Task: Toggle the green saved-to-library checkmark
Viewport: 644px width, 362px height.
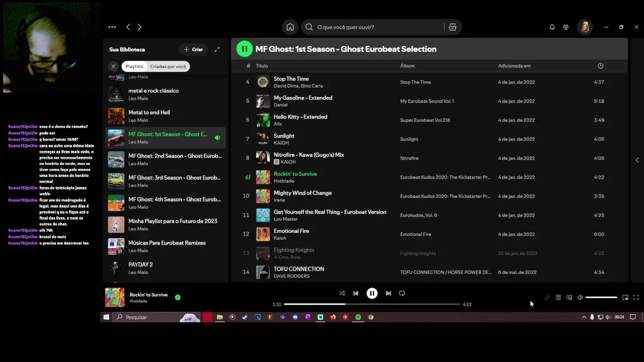Action: [178, 297]
